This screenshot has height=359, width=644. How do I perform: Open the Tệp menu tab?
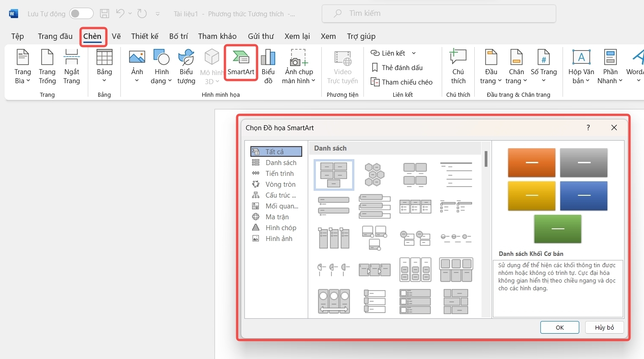[x=18, y=36]
